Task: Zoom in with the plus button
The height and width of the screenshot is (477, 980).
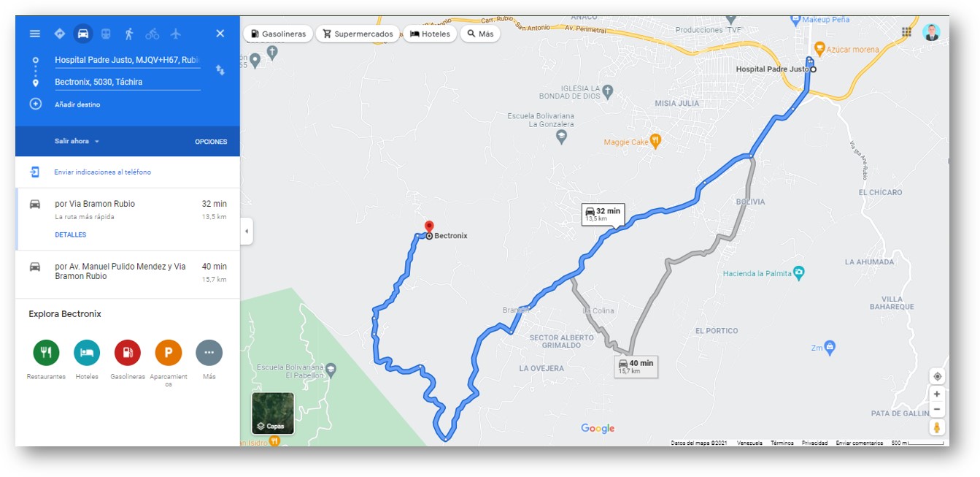Action: pos(938,394)
